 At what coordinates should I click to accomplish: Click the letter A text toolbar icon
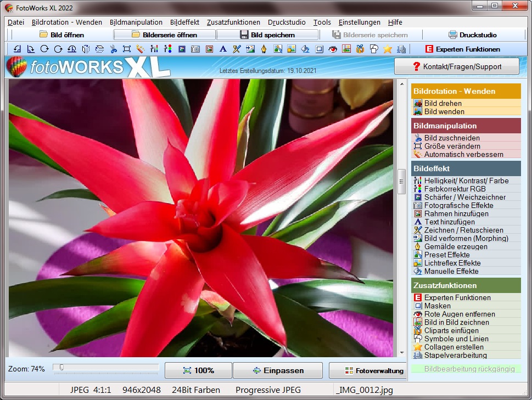coord(223,49)
